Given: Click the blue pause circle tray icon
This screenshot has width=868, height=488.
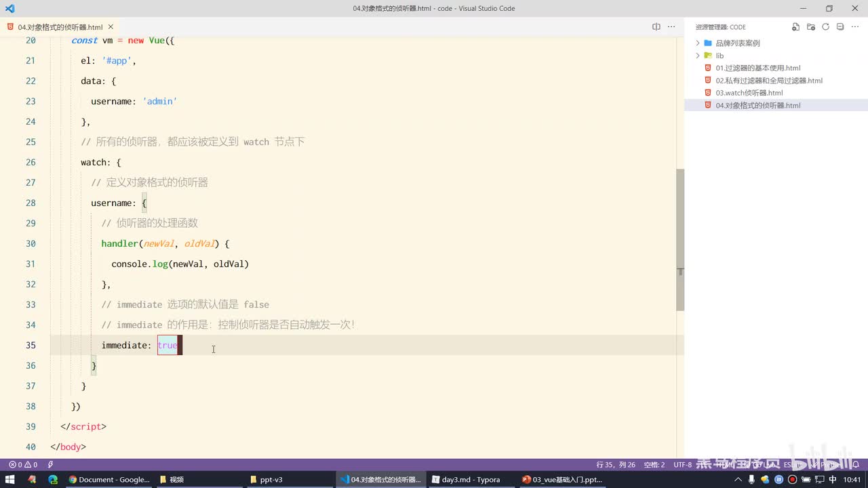Looking at the screenshot, I should click(779, 479).
